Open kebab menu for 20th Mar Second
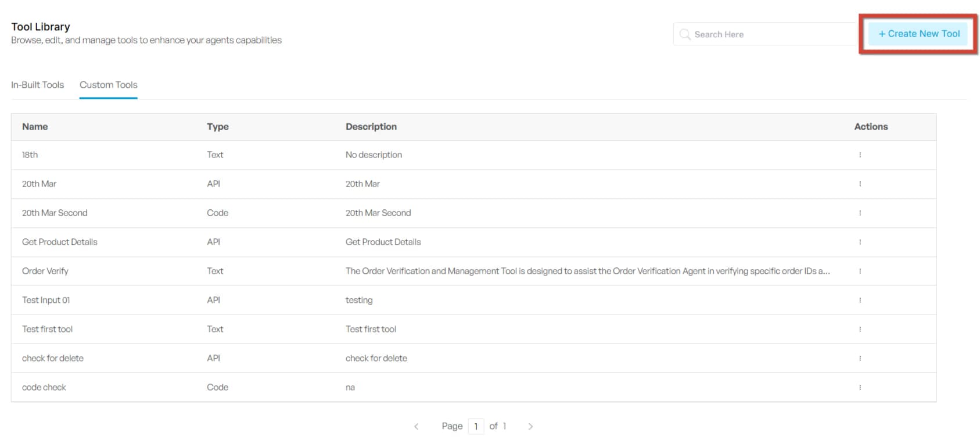 coord(860,213)
